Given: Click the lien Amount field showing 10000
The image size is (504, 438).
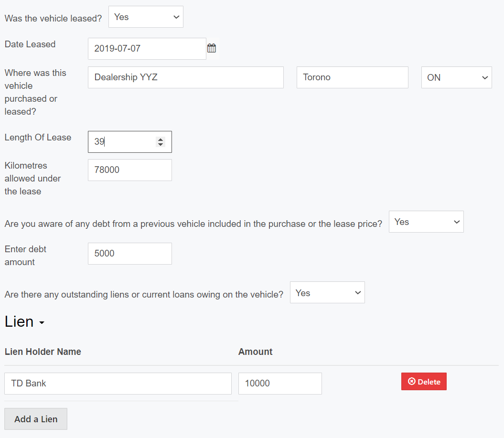Looking at the screenshot, I should pos(279,384).
